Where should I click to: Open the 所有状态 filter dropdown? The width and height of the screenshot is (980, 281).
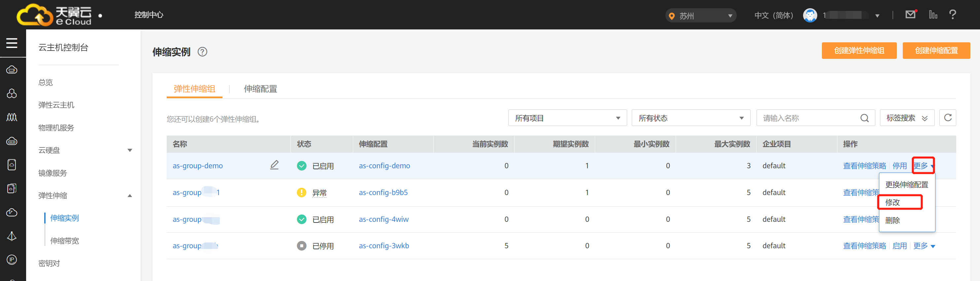point(691,118)
